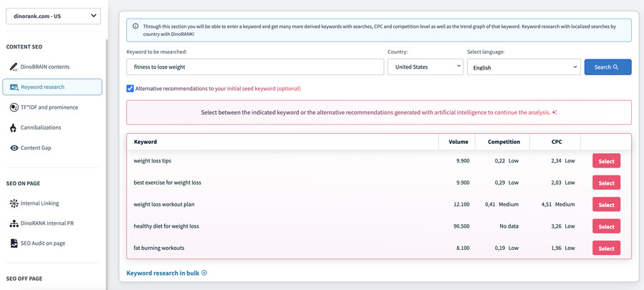Click the AI sparkle icon in the pink notice
Viewport: 644px width, 290px height.
pyautogui.click(x=554, y=112)
